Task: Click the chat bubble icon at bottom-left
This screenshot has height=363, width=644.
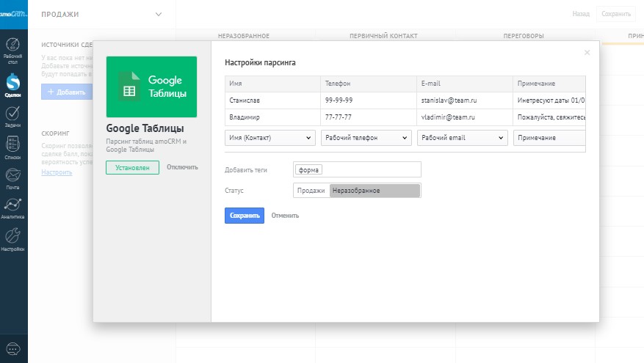Action: click(x=13, y=349)
